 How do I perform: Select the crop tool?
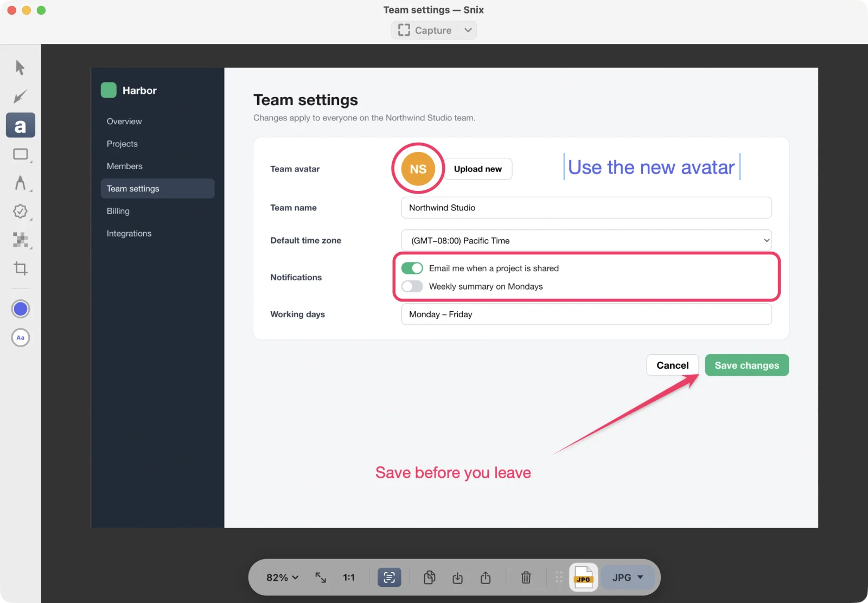point(21,268)
